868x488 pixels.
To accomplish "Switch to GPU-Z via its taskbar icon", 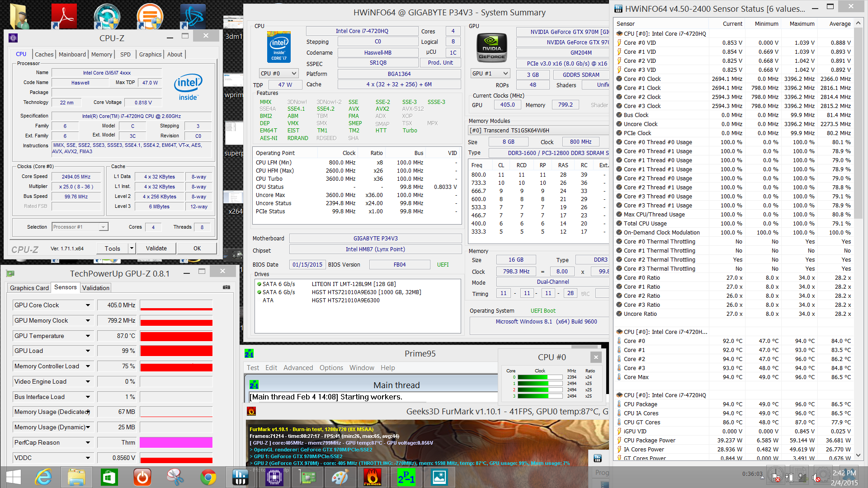I will (307, 477).
